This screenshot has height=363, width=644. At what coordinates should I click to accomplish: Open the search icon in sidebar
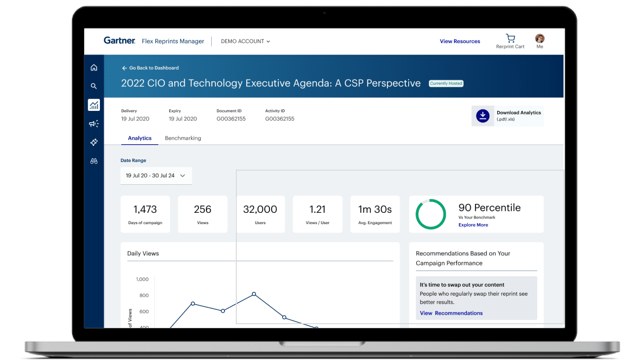click(94, 86)
